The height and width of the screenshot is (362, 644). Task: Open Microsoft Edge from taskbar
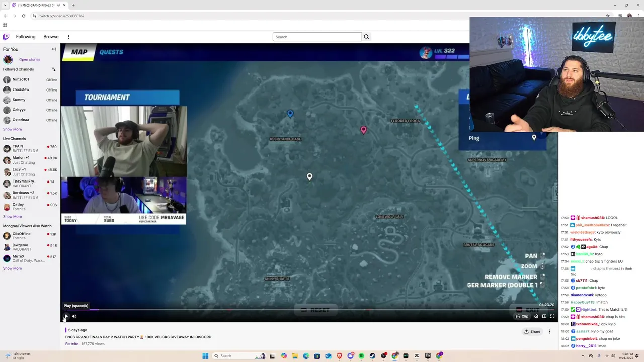pyautogui.click(x=306, y=356)
